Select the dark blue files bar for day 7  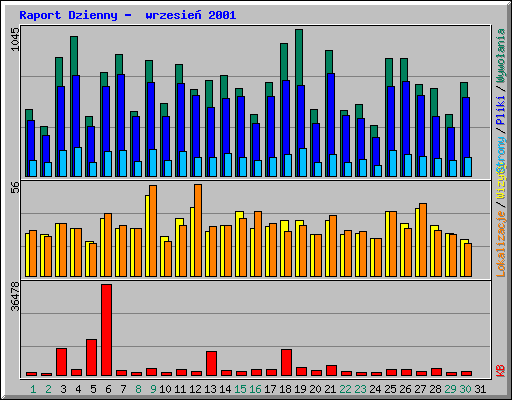pyautogui.click(x=121, y=112)
